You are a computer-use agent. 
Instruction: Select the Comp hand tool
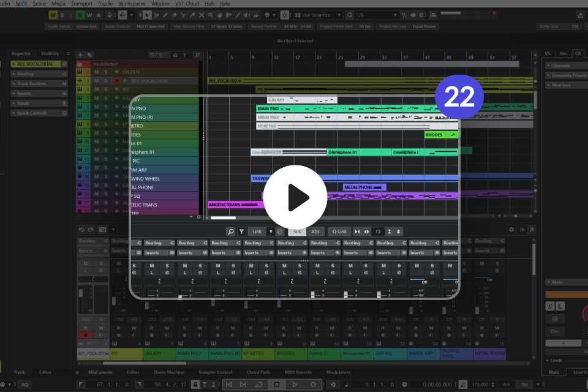[x=220, y=15]
